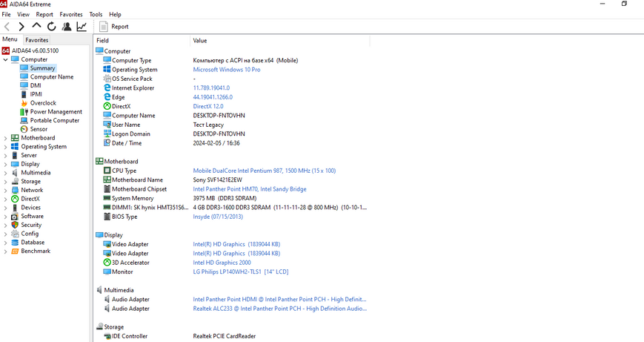Screen dimensions: 644x342
Task: Click the Security shield icon
Action: (x=15, y=225)
